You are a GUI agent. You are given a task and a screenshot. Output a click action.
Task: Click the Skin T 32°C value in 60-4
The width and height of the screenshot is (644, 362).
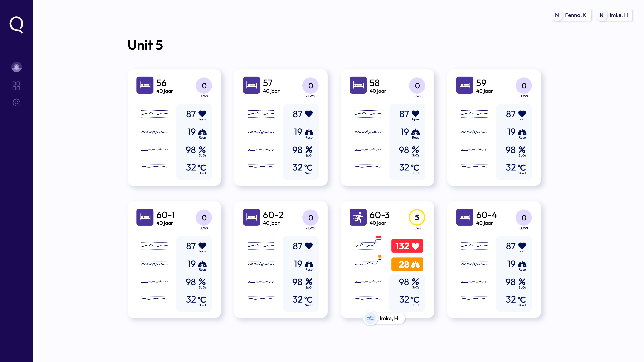pyautogui.click(x=515, y=300)
